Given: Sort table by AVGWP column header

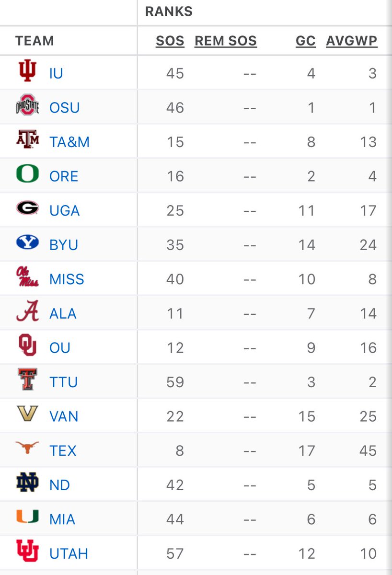Looking at the screenshot, I should pyautogui.click(x=352, y=41).
